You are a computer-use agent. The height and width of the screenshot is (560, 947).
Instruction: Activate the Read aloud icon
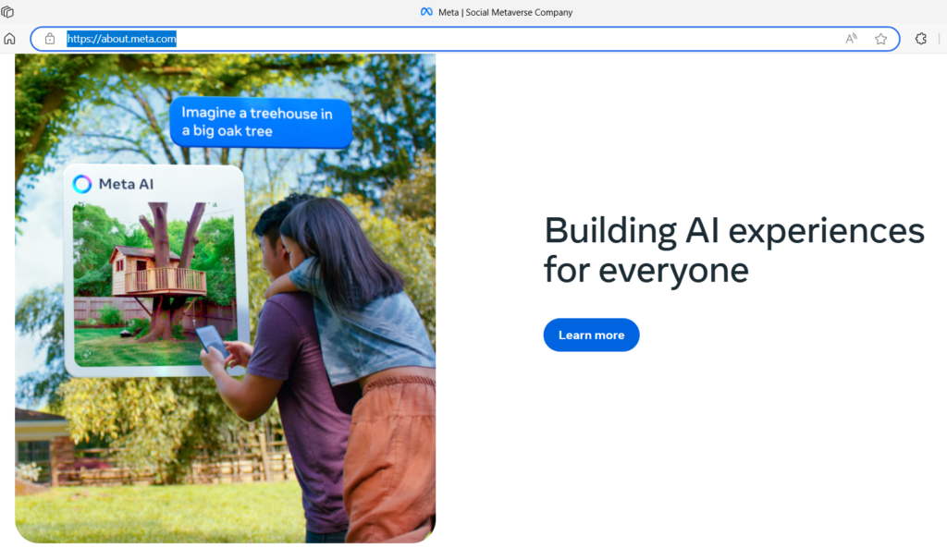pos(851,39)
